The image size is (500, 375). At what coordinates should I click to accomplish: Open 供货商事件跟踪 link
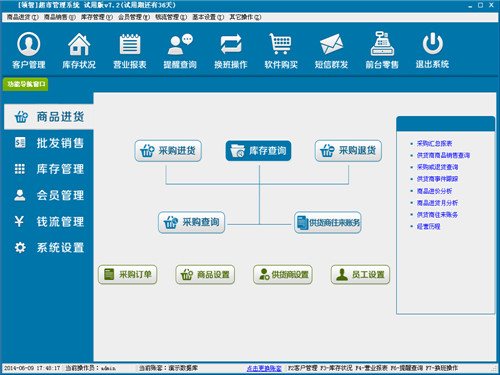(x=437, y=179)
